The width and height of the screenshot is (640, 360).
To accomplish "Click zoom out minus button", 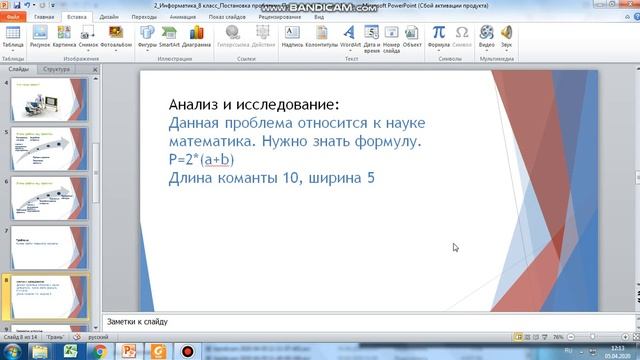I will (571, 337).
